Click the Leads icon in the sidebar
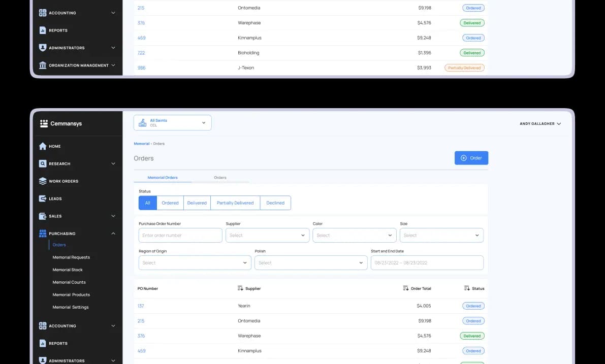 43,198
